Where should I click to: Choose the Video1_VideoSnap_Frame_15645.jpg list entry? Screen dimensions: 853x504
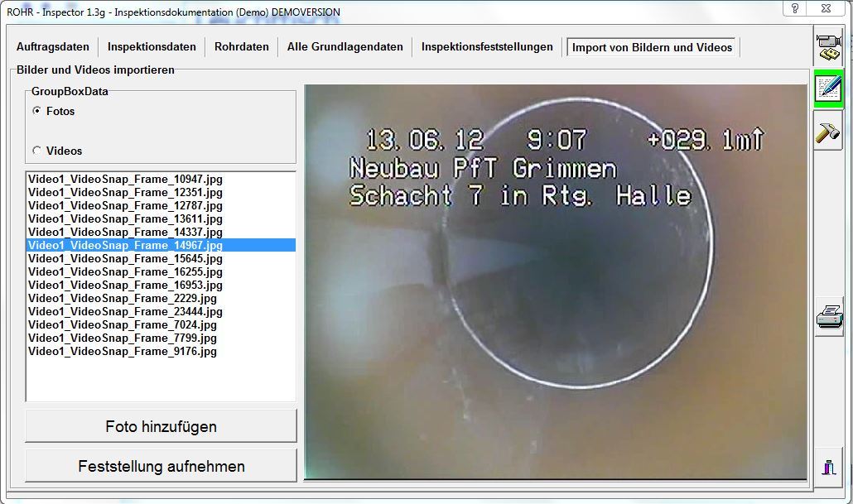(125, 258)
